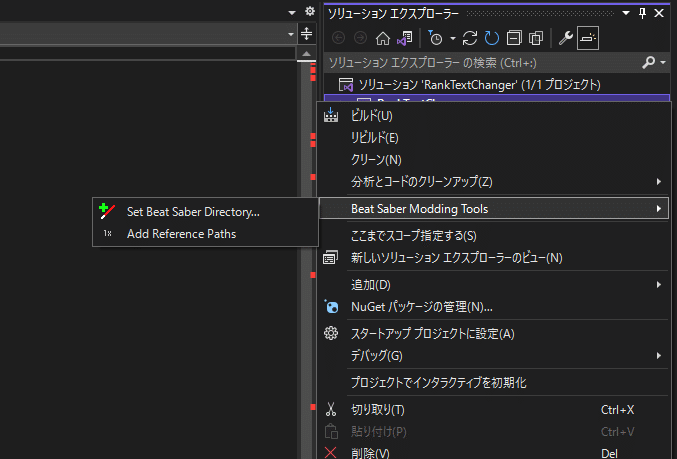
Task: Click the editor vertical scrollbar track
Action: click(306, 259)
